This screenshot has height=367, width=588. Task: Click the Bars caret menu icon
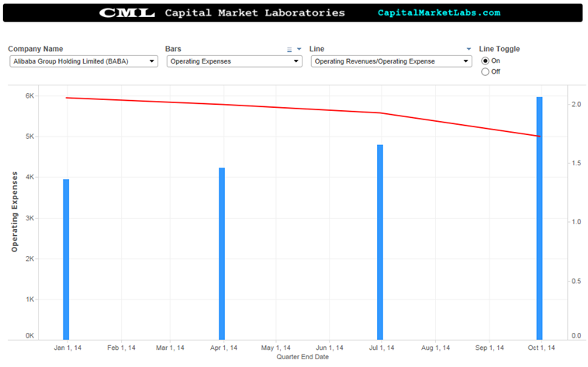click(x=299, y=49)
